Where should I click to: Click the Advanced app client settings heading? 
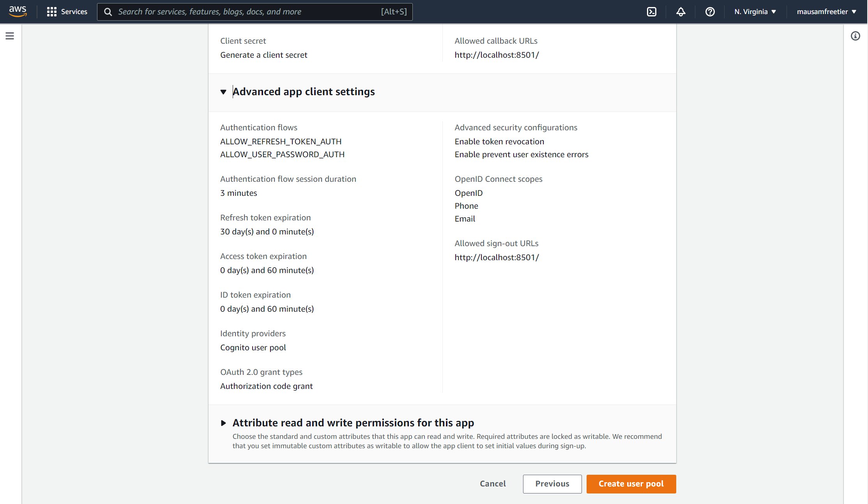(x=304, y=92)
